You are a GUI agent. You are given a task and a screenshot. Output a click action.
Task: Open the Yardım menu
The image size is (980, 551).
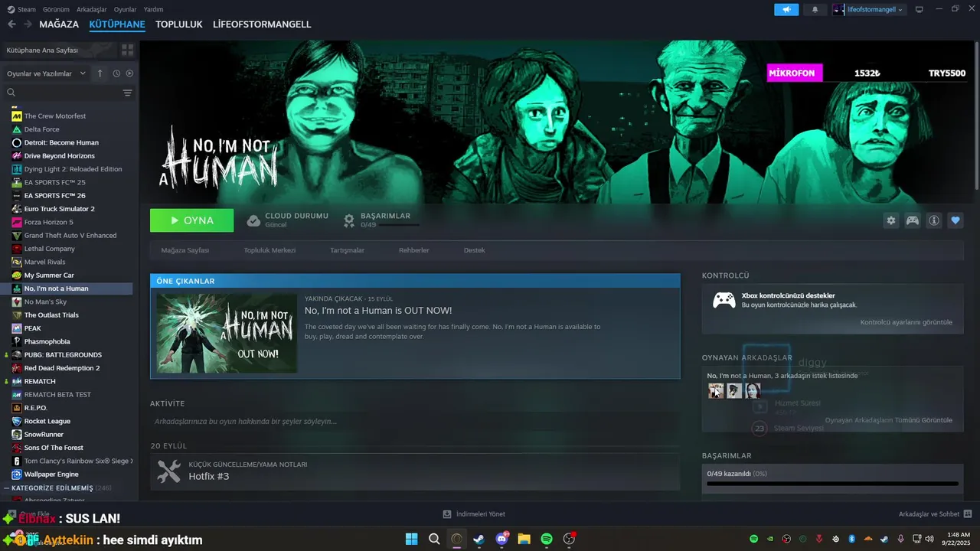tap(153, 9)
